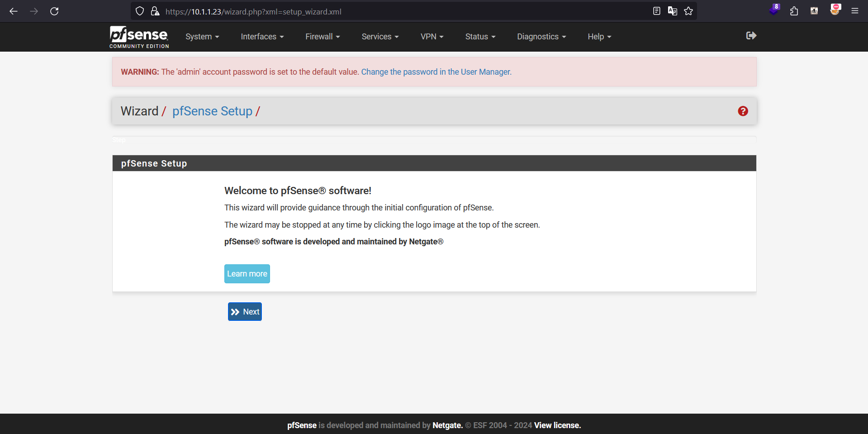Click the 'pfSense Setup' panel header text
Viewport: 868px width, 434px height.
[x=154, y=163]
